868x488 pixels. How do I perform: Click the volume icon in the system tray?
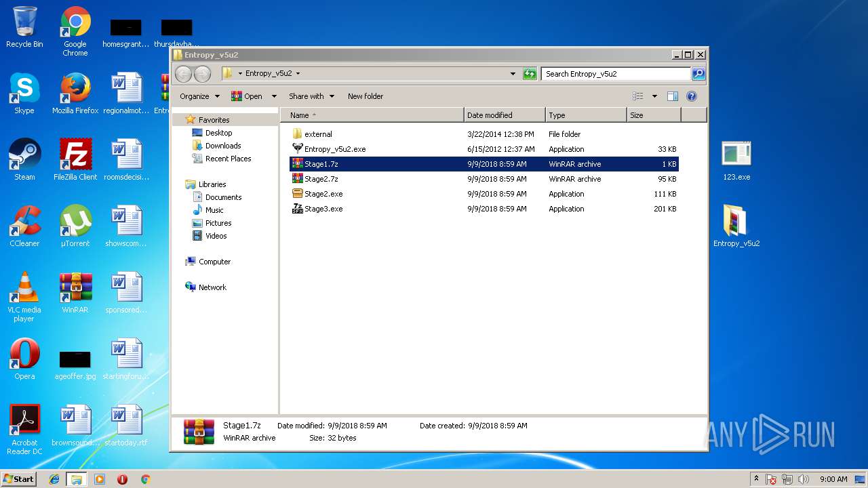(804, 479)
